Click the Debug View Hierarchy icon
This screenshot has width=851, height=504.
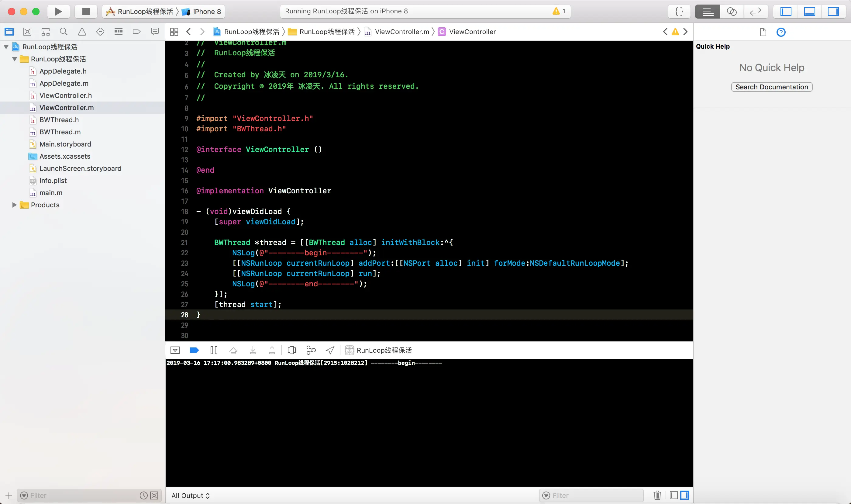pyautogui.click(x=292, y=350)
